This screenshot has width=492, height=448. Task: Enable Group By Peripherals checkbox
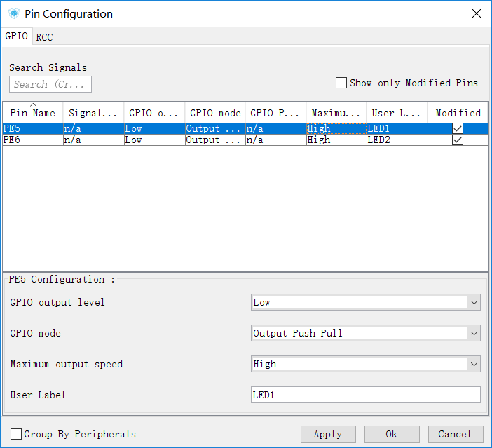point(16,434)
